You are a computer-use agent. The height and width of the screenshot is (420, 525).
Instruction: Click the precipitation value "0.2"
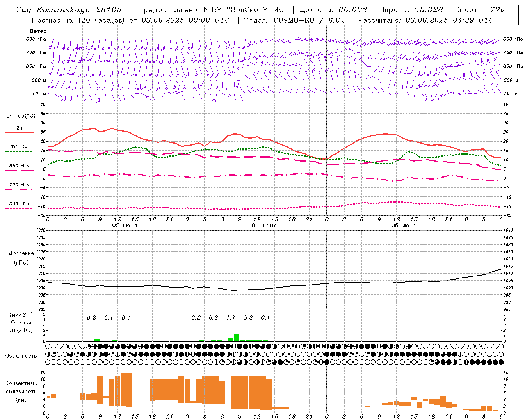(x=196, y=317)
